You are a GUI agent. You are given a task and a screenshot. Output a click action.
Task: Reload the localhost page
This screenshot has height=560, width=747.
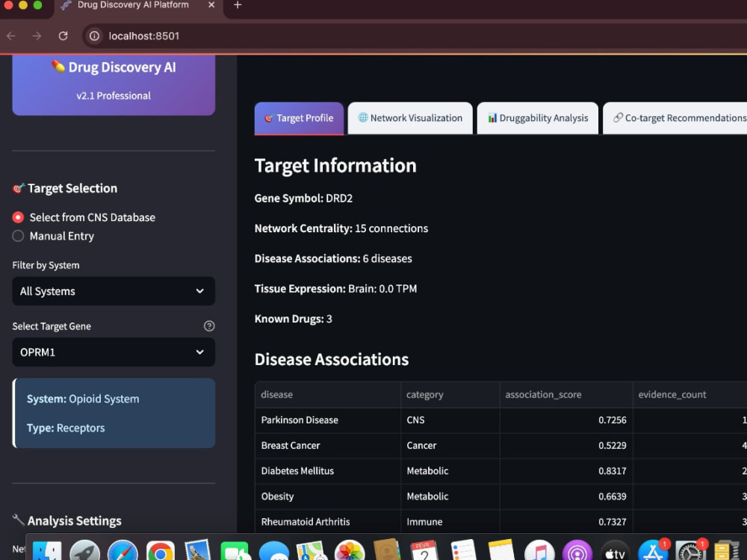pyautogui.click(x=63, y=36)
